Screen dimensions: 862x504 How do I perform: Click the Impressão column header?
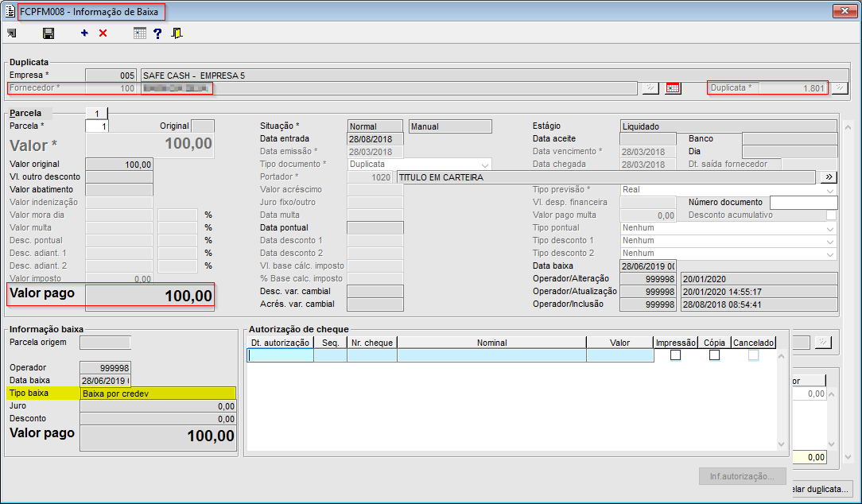click(x=676, y=343)
